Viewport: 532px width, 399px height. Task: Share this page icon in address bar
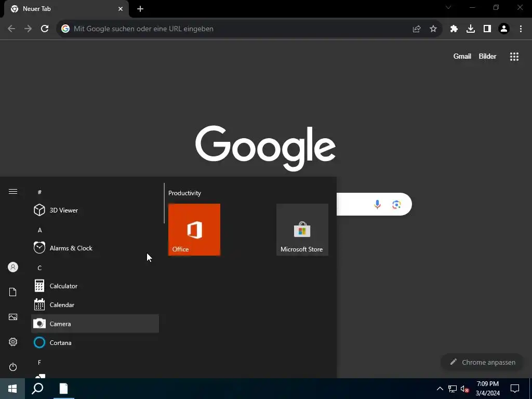[417, 29]
